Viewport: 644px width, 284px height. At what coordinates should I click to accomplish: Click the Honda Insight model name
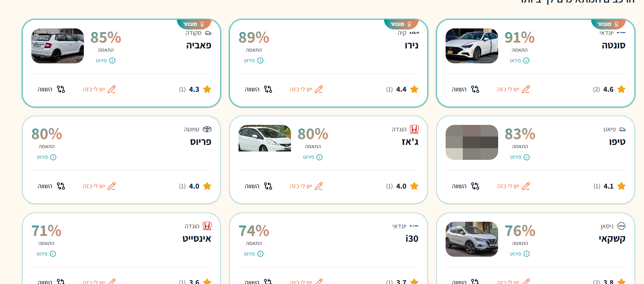click(x=197, y=238)
